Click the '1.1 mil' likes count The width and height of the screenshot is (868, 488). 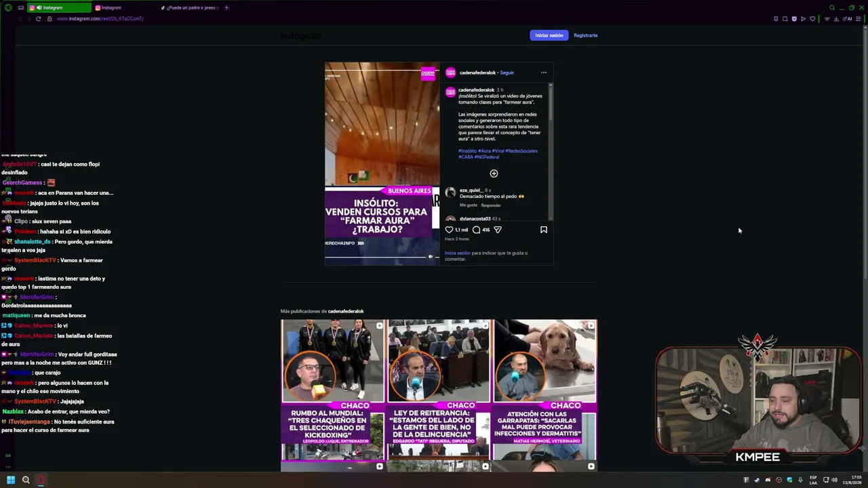(x=461, y=230)
